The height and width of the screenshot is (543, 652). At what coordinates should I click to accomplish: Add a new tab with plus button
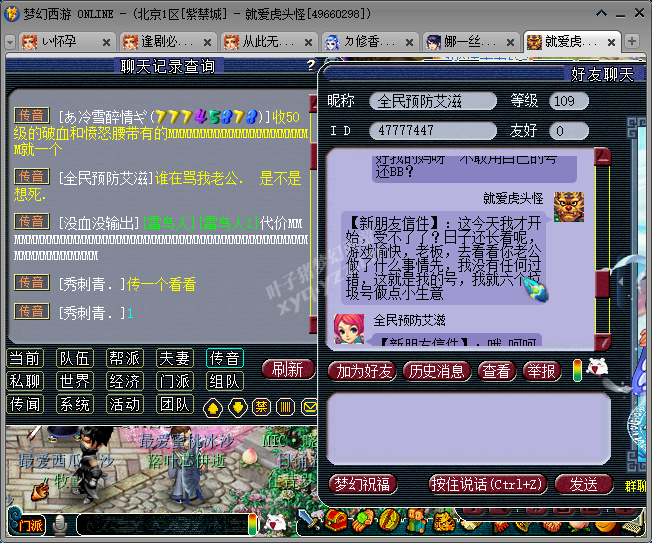pos(632,41)
